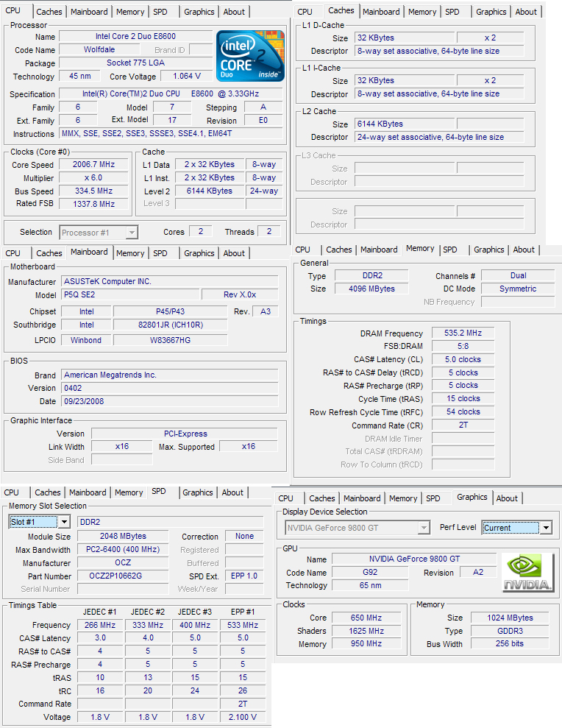Click the 5:8 FSB:DRAM ratio value
The width and height of the screenshot is (562, 728).
[463, 346]
